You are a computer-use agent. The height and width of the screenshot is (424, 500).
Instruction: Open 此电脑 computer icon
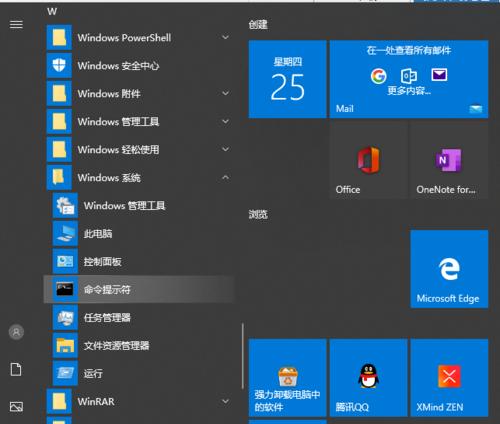[65, 233]
